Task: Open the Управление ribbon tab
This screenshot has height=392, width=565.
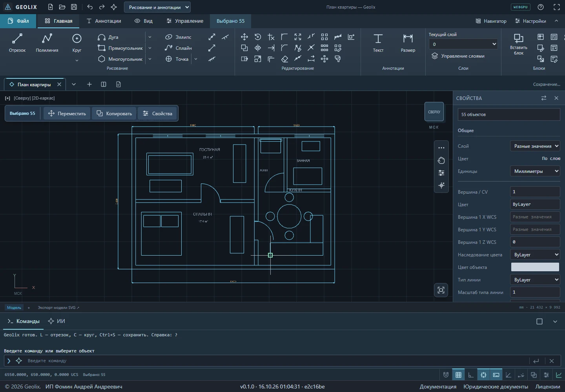Action: (x=185, y=21)
